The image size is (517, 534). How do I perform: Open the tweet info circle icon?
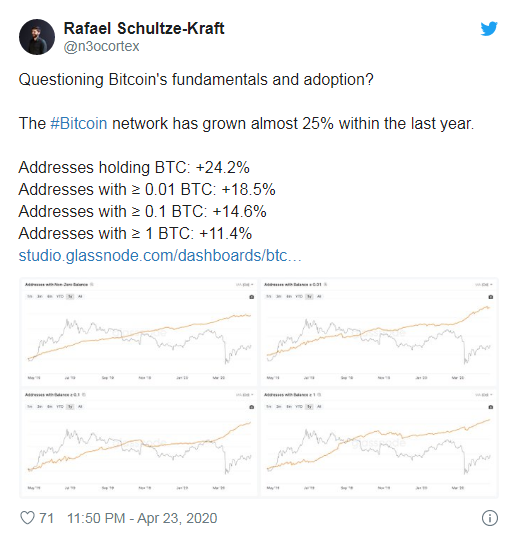489,518
